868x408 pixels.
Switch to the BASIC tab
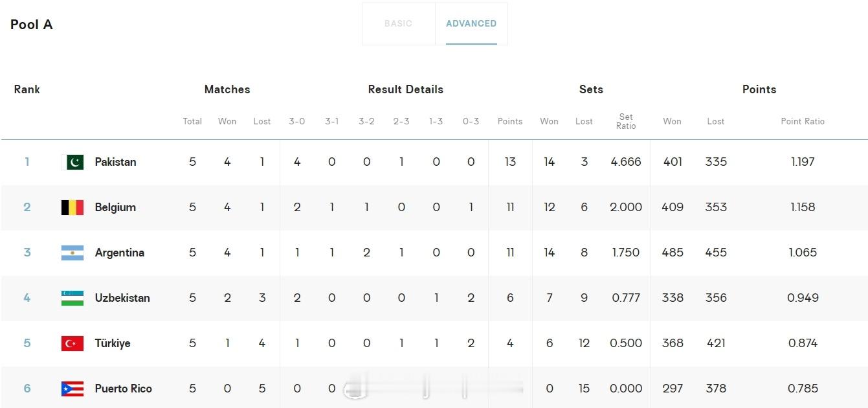[398, 23]
